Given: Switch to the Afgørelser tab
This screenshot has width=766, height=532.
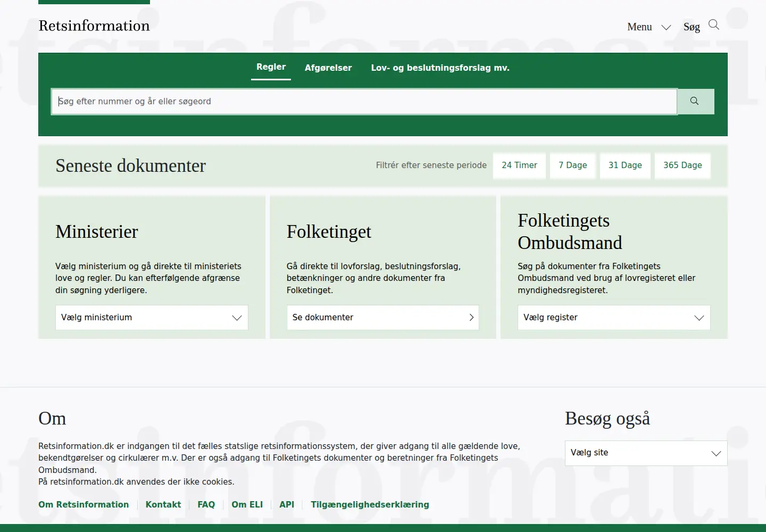Looking at the screenshot, I should pyautogui.click(x=328, y=68).
